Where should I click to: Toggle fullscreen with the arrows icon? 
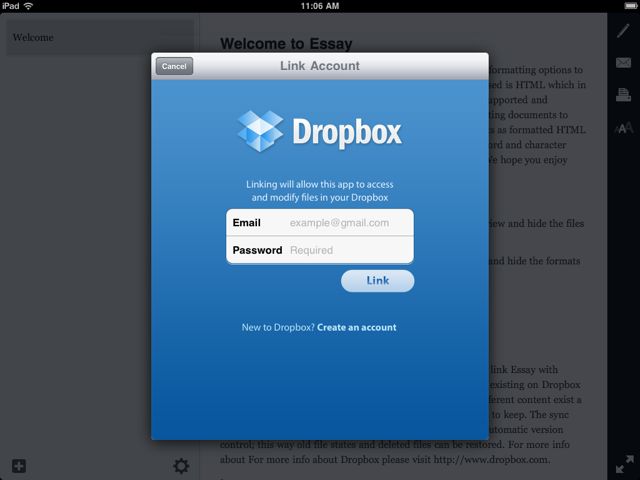click(x=624, y=464)
